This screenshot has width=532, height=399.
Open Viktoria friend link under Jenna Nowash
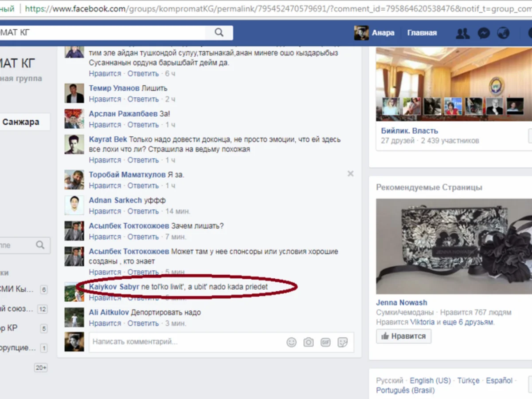[422, 322]
